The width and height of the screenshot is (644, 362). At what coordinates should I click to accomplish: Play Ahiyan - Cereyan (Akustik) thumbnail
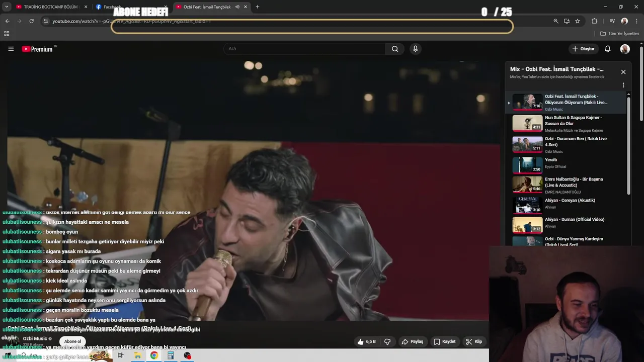click(x=527, y=206)
